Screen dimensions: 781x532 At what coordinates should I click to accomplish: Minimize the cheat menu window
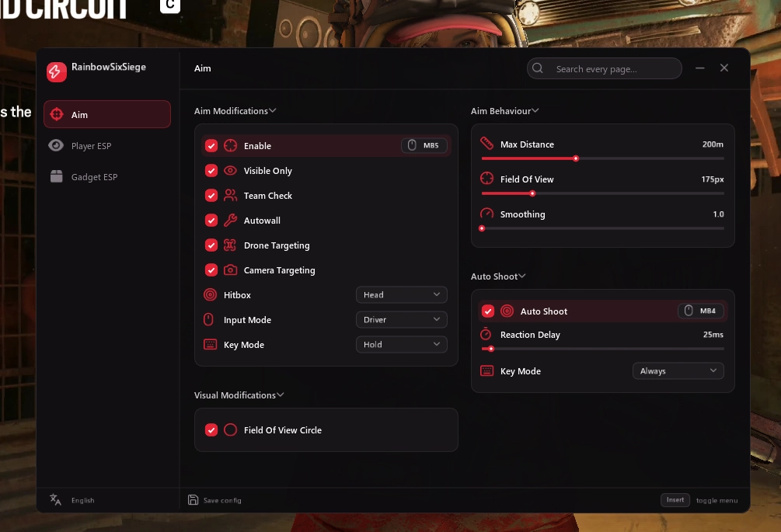(700, 68)
